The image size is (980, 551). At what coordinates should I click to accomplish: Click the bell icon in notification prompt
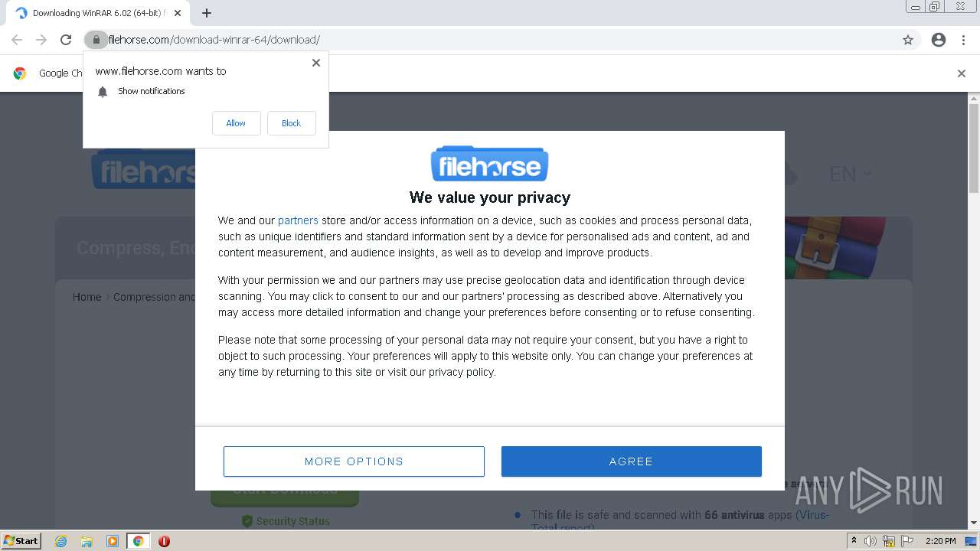coord(103,92)
